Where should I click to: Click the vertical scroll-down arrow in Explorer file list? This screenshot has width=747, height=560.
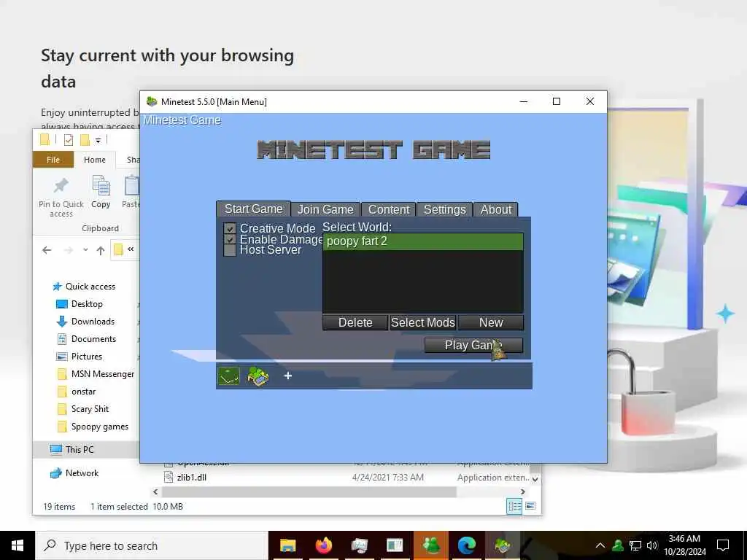tap(535, 479)
